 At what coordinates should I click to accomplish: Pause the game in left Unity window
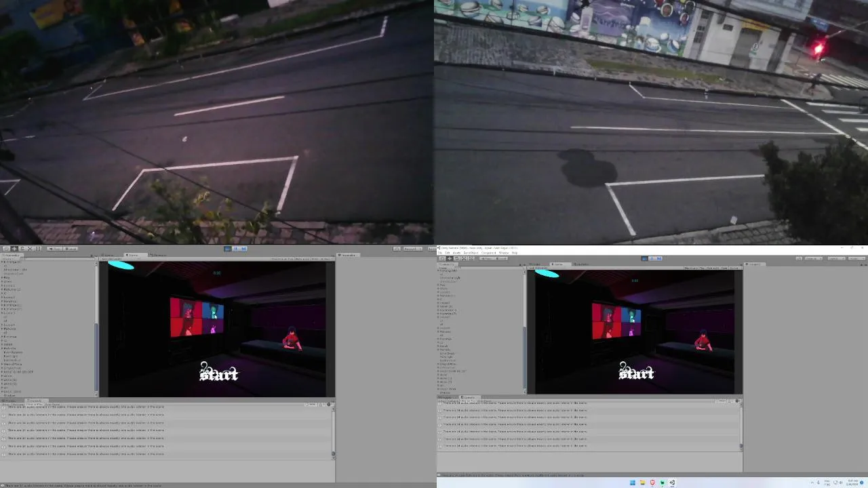[x=235, y=249]
